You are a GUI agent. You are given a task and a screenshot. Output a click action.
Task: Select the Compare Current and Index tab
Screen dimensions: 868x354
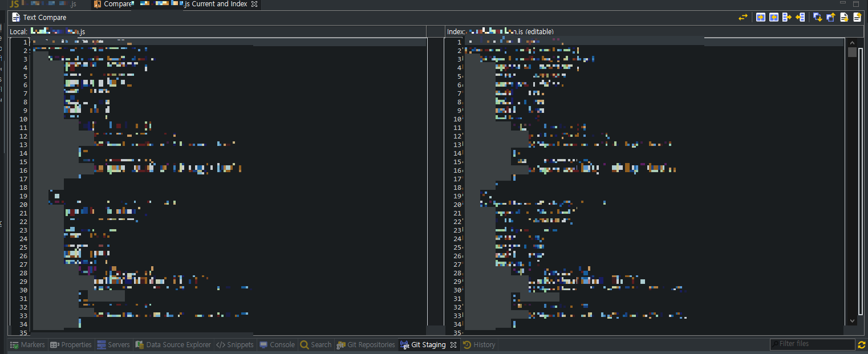pos(176,4)
